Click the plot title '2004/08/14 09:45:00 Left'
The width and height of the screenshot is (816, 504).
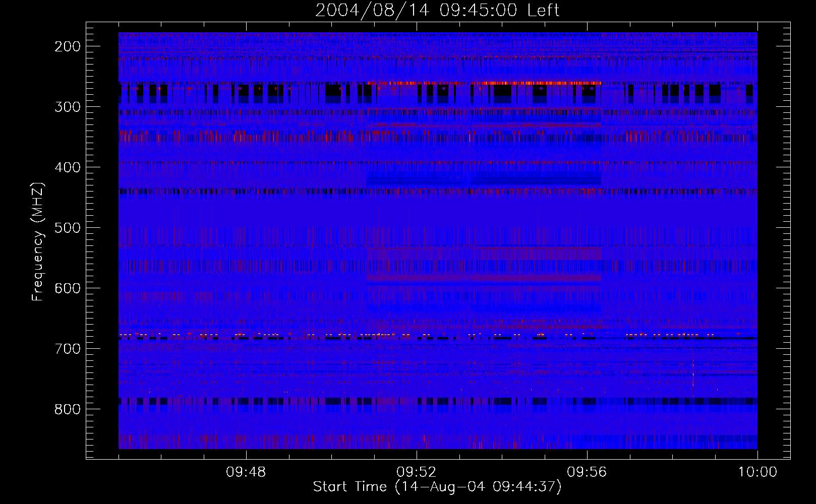pyautogui.click(x=437, y=10)
